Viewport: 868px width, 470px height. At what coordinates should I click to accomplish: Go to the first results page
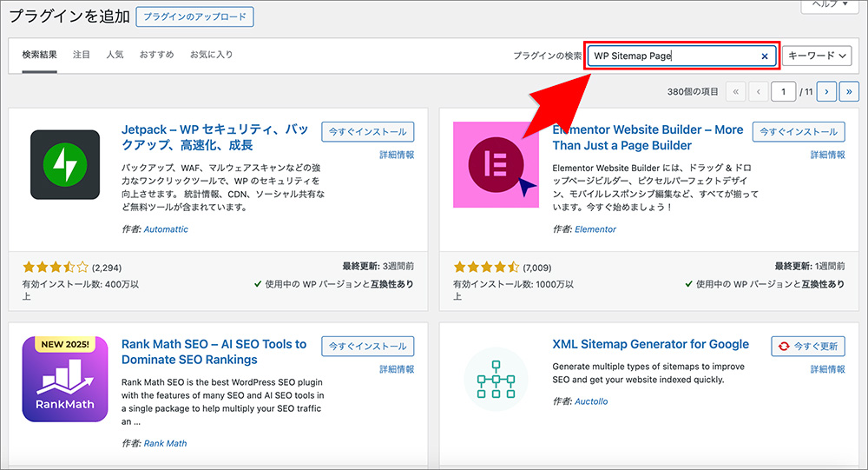pyautogui.click(x=736, y=91)
